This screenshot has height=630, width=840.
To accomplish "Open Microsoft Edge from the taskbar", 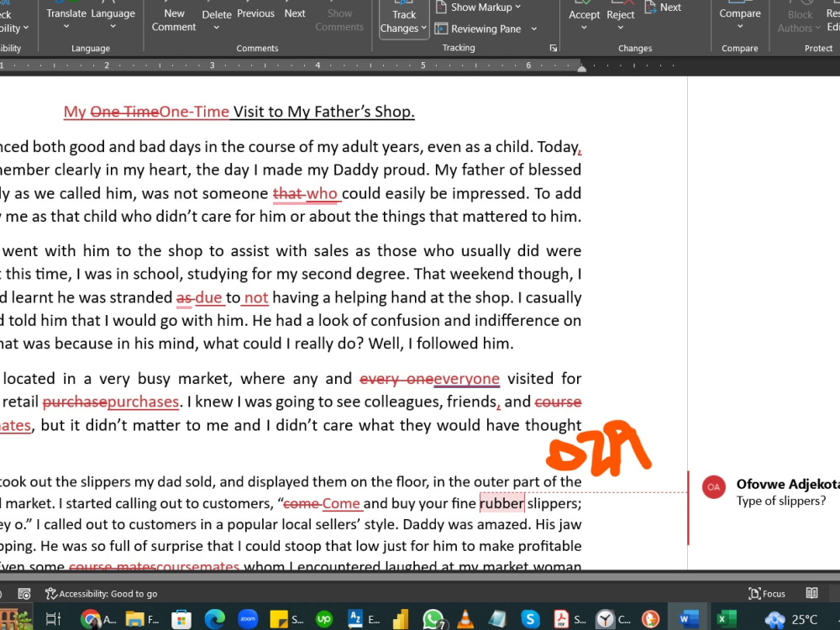I will pos(214,619).
